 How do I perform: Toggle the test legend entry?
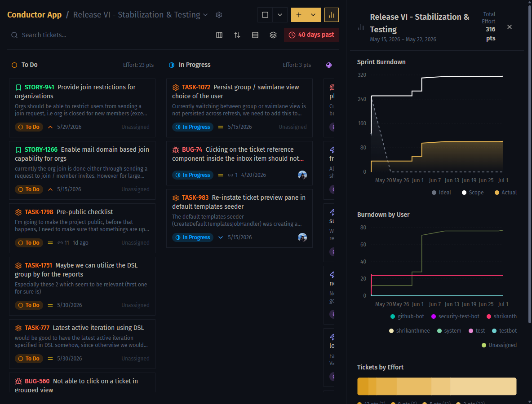coord(476,331)
